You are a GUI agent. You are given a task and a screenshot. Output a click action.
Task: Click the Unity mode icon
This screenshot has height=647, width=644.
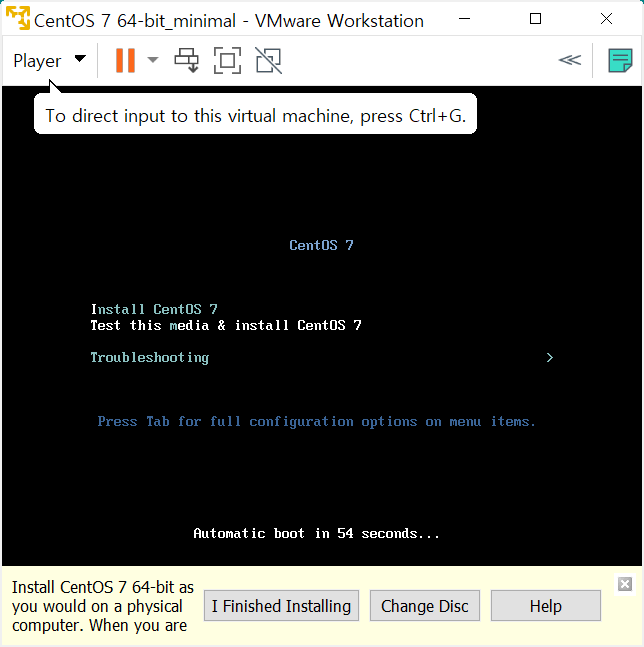pyautogui.click(x=269, y=61)
